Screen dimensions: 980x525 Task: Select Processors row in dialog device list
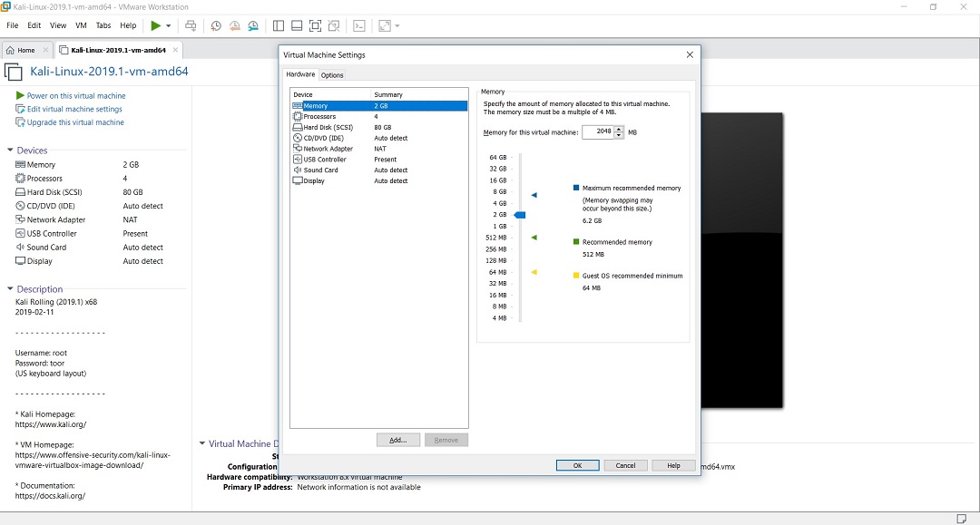click(379, 117)
